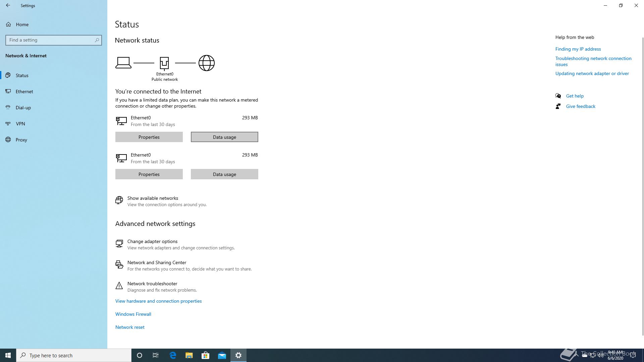Click the vertical scrollbar of Settings page

(642, 186)
